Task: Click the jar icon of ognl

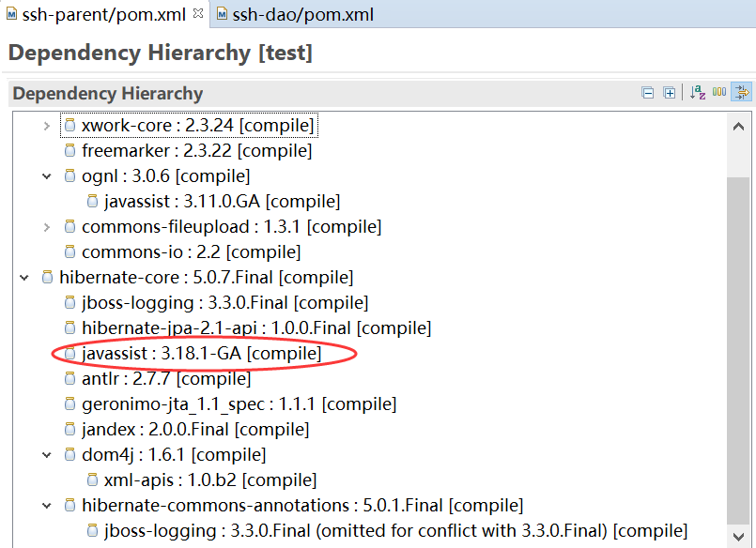Action: click(69, 175)
